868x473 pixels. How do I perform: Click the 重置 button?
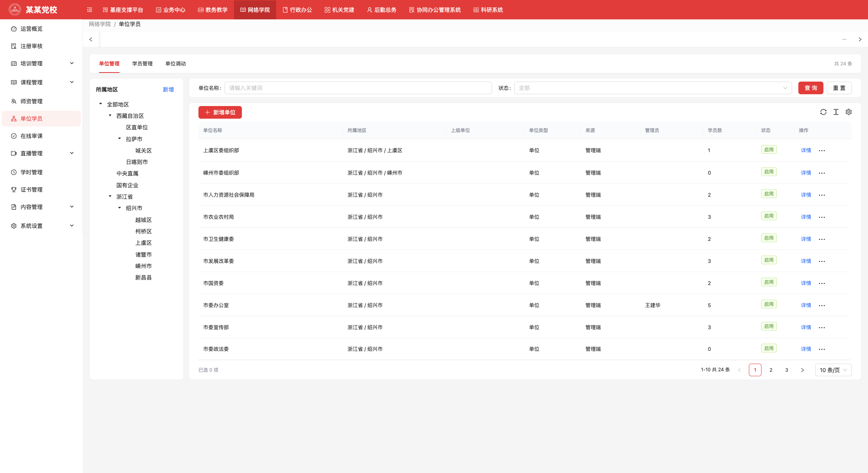click(839, 88)
